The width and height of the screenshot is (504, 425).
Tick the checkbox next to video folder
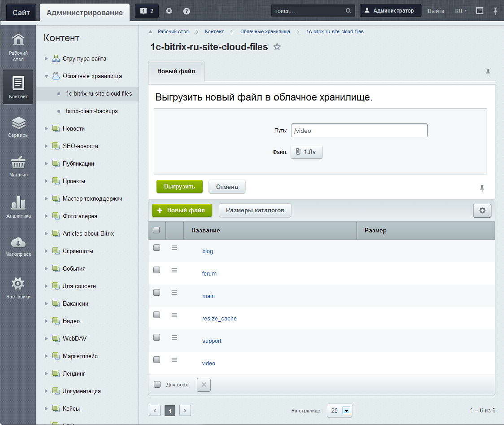[156, 359]
